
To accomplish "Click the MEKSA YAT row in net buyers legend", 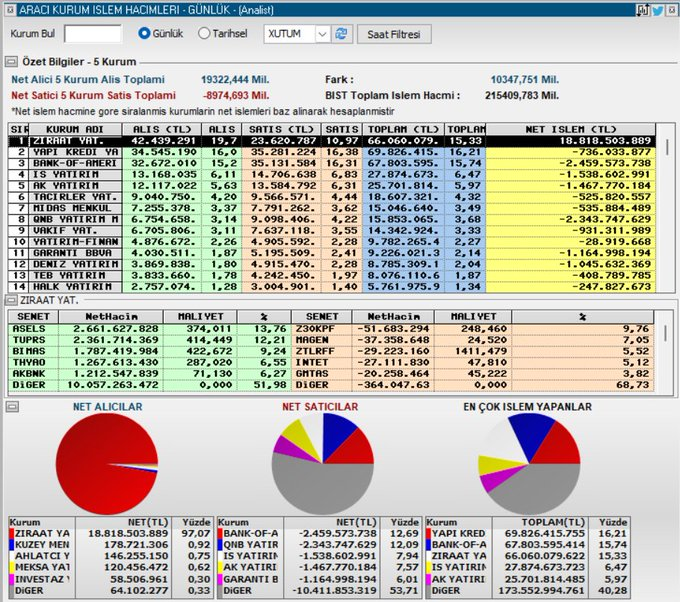I will pyautogui.click(x=110, y=567).
